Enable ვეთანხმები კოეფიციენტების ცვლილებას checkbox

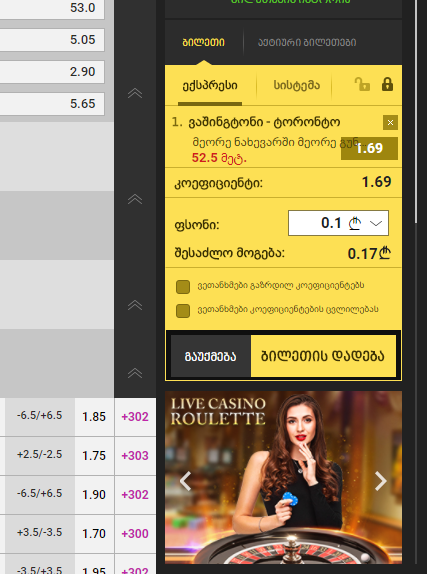(x=183, y=311)
